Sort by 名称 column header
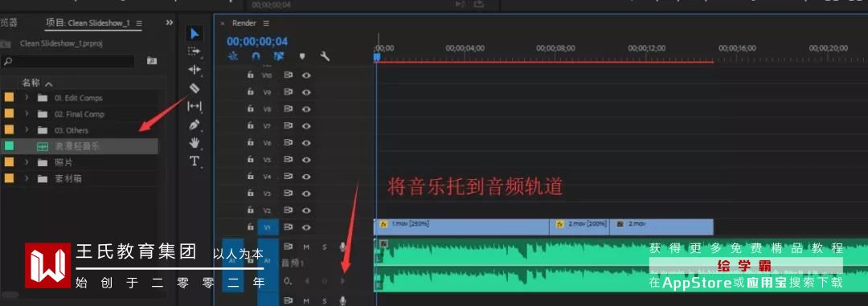The image size is (868, 306). pos(31,83)
